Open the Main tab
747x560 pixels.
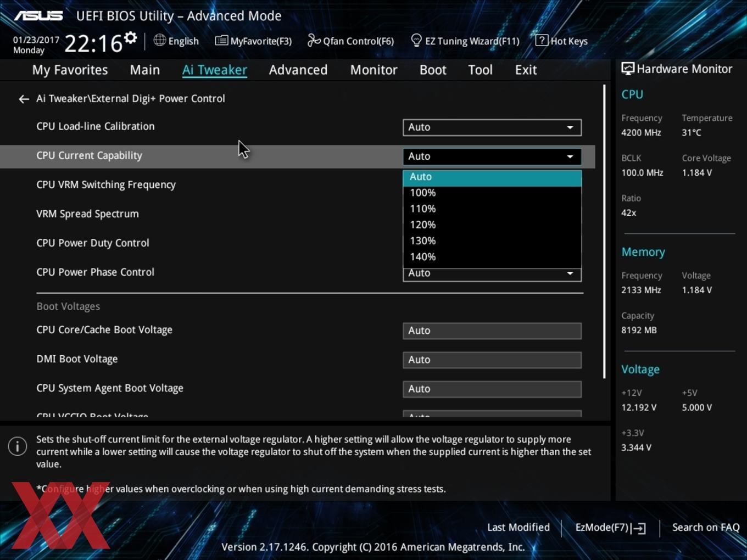tap(145, 70)
